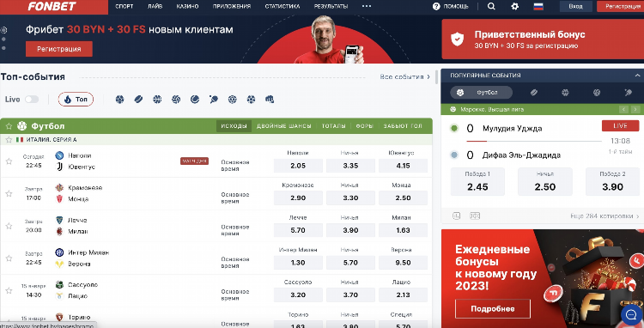The image size is (644, 328).
Task: Open Приветственный бонус banner
Action: pyautogui.click(x=543, y=39)
